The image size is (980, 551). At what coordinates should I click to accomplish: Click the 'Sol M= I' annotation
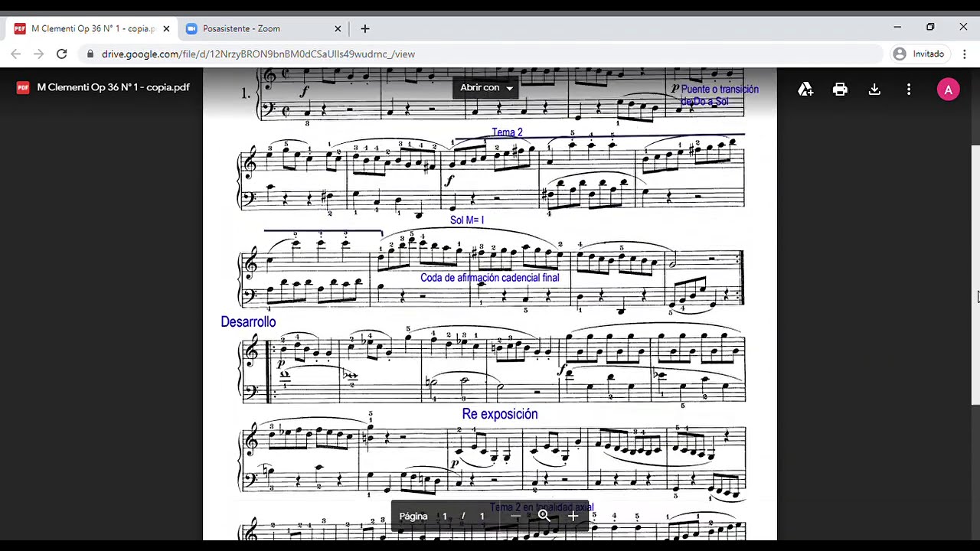pyautogui.click(x=467, y=220)
